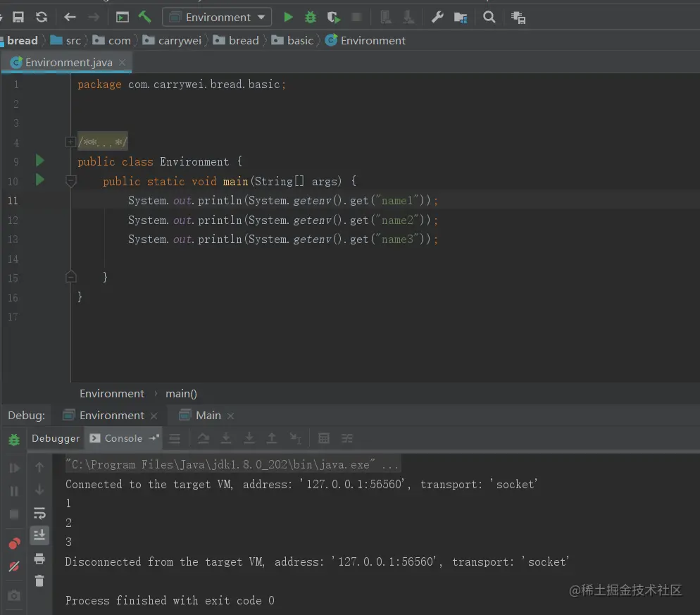Viewport: 700px width, 615px height.
Task: Select basic package in navigation bar
Action: click(x=292, y=40)
